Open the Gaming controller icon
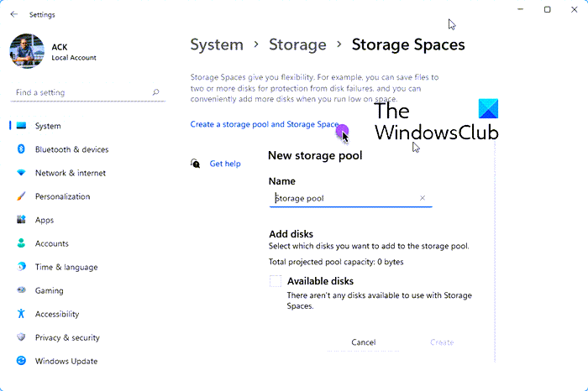 tap(21, 290)
